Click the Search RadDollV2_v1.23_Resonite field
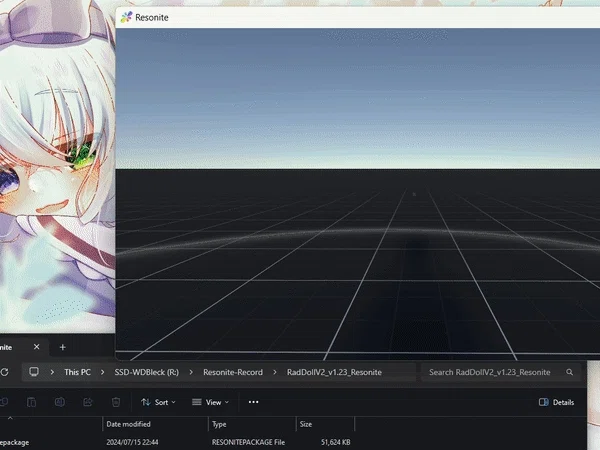This screenshot has height=450, width=600. click(501, 372)
